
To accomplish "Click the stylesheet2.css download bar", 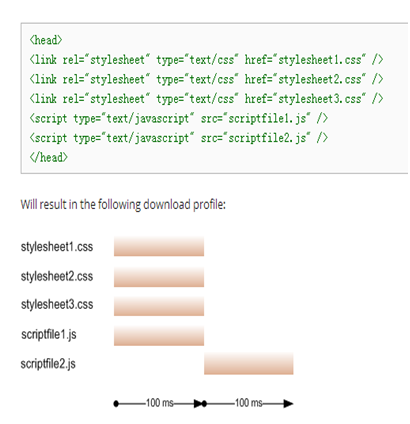I will point(159,277).
